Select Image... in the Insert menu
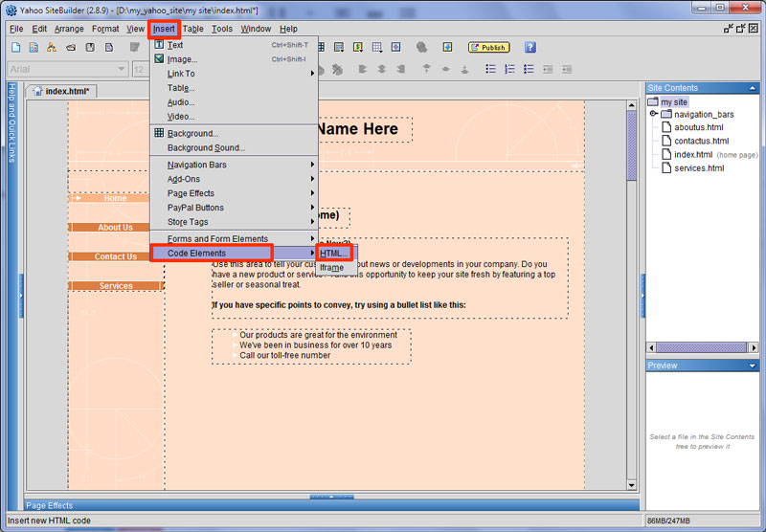The height and width of the screenshot is (532, 766). pyautogui.click(x=234, y=59)
